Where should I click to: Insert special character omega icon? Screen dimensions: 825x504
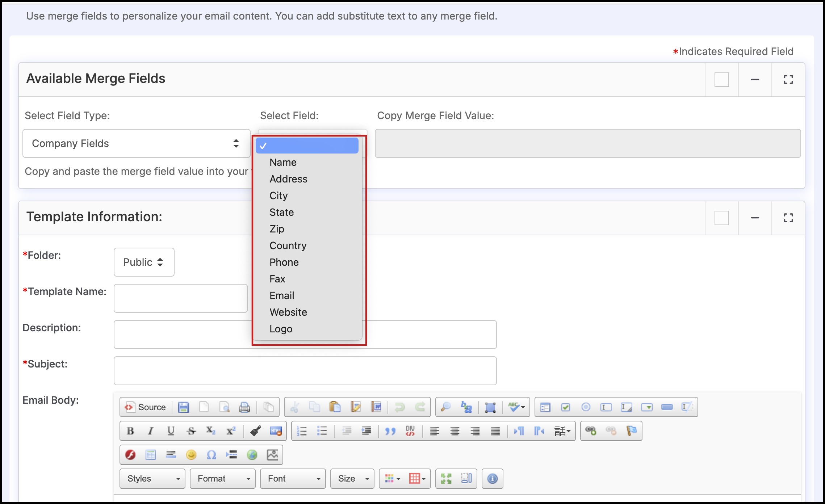click(x=211, y=455)
